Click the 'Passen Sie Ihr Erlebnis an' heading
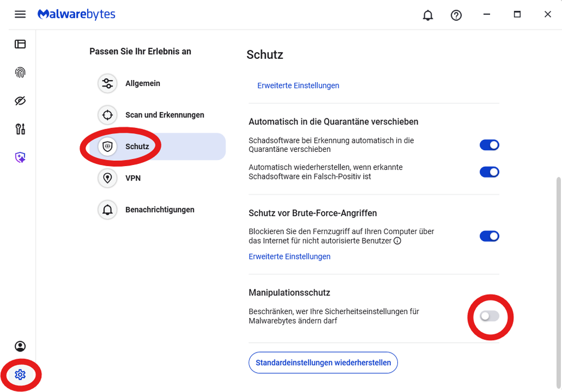562x392 pixels. coord(140,52)
